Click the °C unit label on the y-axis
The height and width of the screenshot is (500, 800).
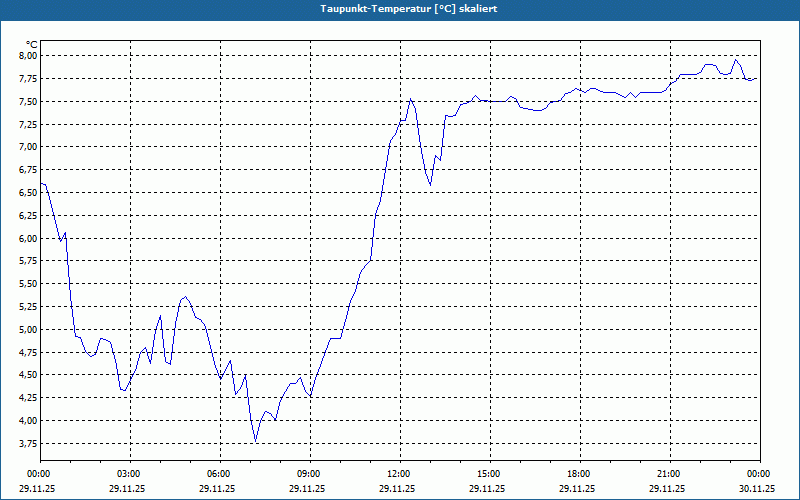tap(32, 45)
